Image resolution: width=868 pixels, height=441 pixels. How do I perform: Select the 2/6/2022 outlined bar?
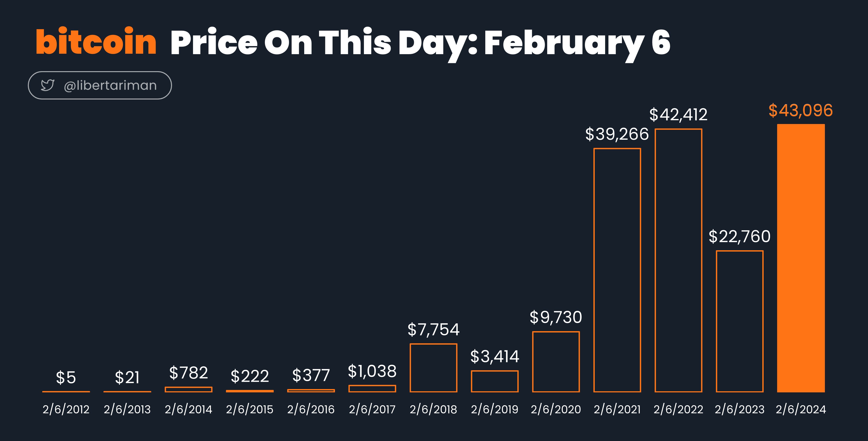(x=678, y=260)
